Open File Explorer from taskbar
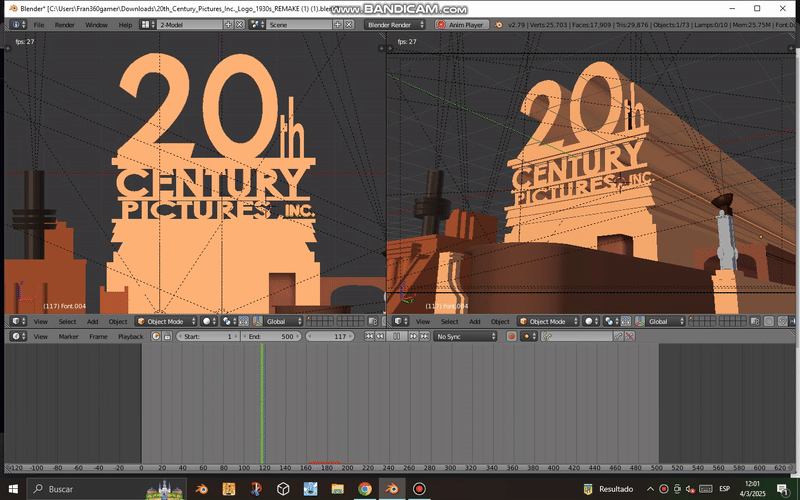The width and height of the screenshot is (800, 500). click(x=337, y=489)
